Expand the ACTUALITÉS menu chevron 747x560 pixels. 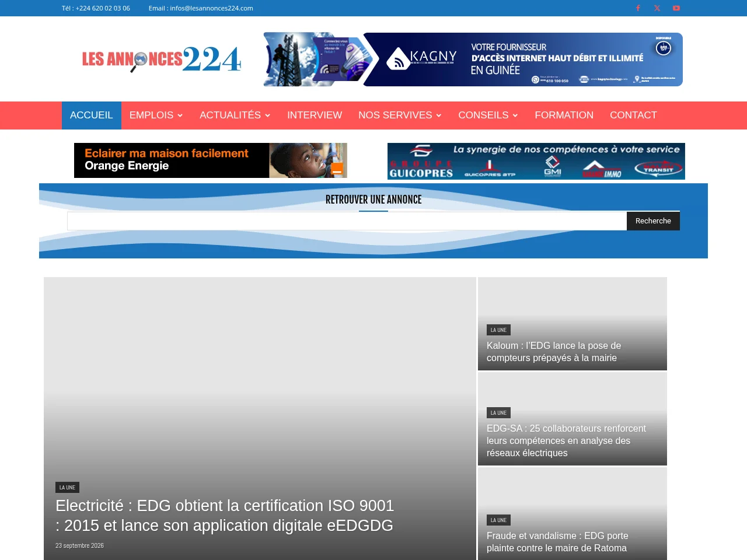tap(268, 116)
